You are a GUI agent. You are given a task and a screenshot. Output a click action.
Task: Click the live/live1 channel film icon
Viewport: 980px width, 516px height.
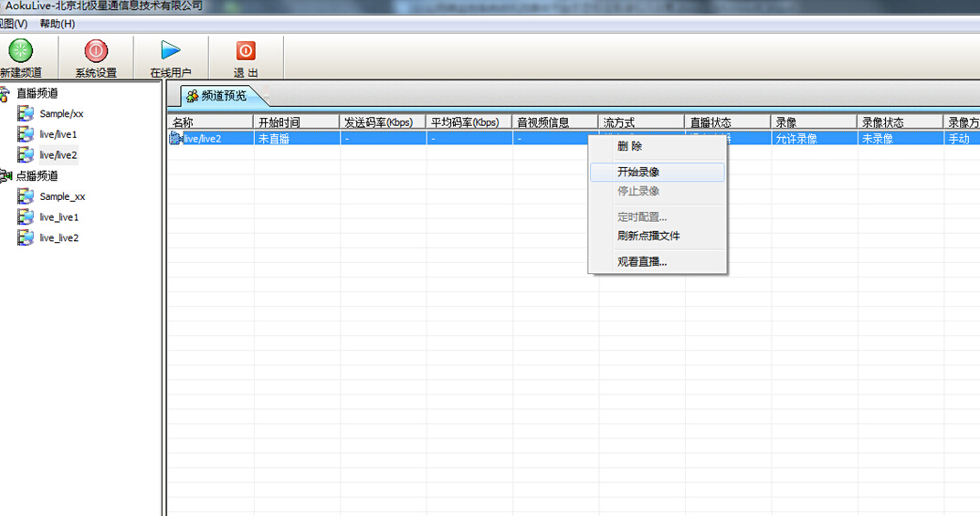26,135
